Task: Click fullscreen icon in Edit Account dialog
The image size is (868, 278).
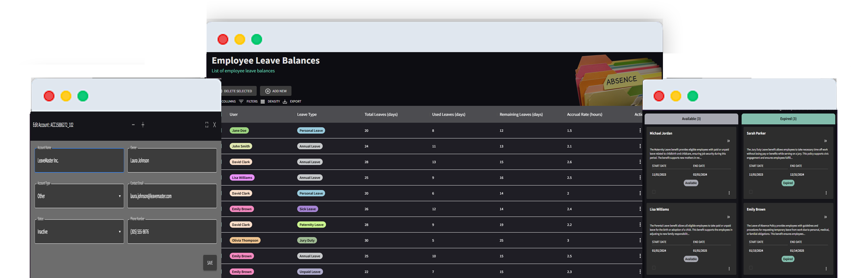Action: [x=207, y=125]
